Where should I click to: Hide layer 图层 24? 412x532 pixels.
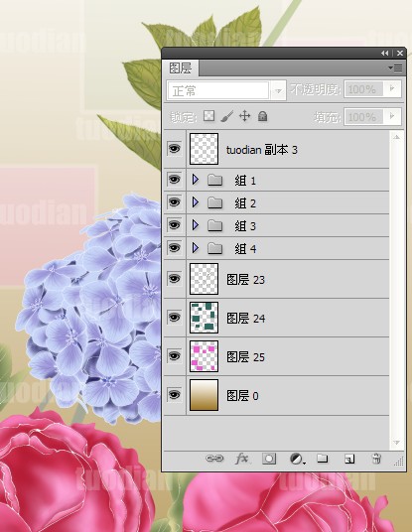pos(175,318)
